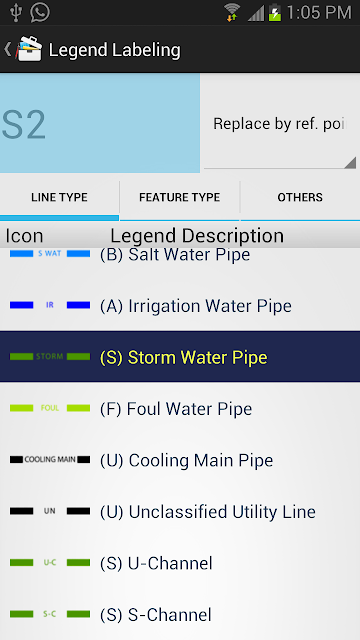Image resolution: width=360 pixels, height=640 pixels.
Task: Select (F) Foul Water Pipe entry
Action: coord(180,408)
